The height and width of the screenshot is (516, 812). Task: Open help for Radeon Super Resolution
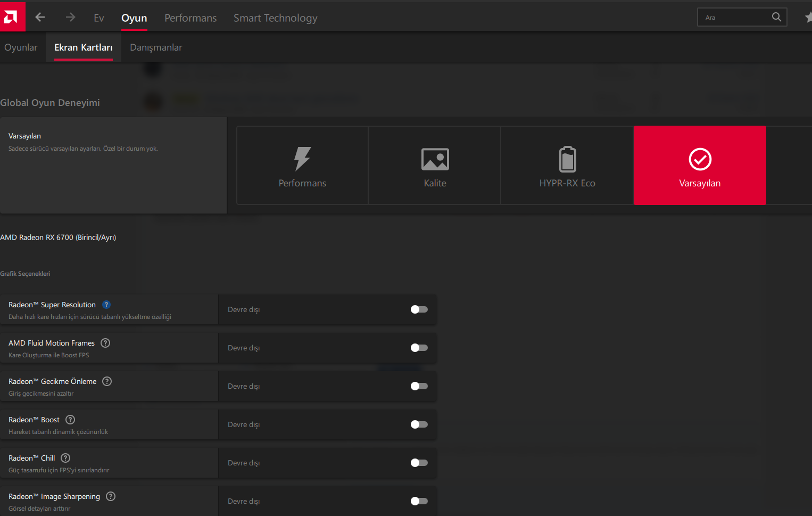coord(106,305)
